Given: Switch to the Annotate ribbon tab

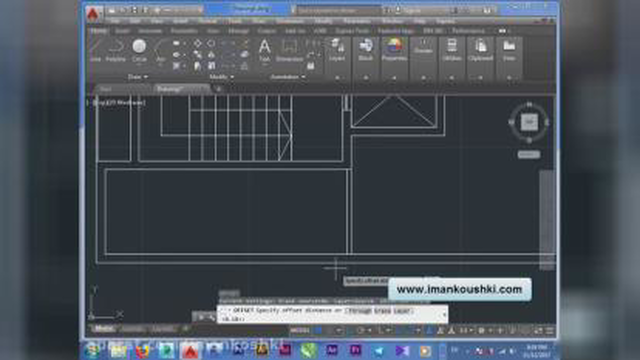Looking at the screenshot, I should (150, 31).
